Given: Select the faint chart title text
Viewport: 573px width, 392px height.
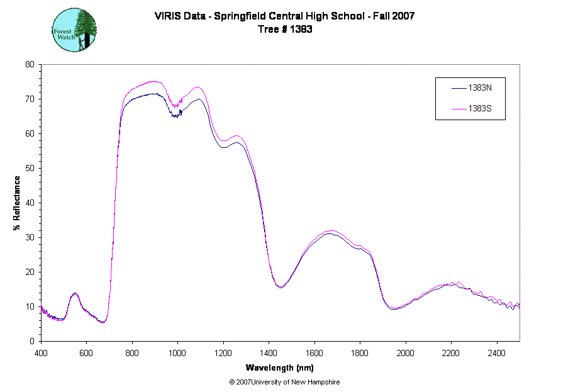Looking at the screenshot, I should coord(283,23).
